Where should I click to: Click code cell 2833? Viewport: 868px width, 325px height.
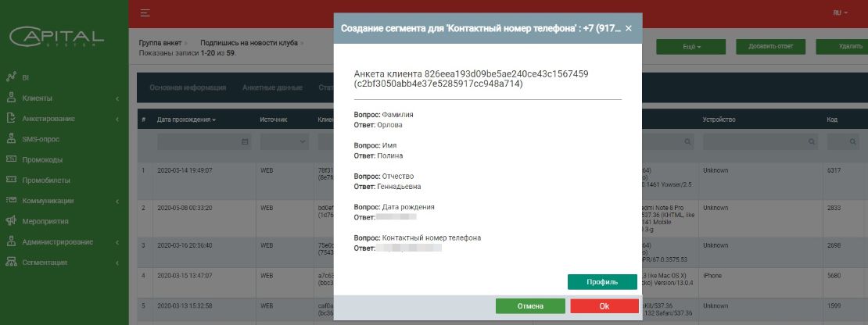[834, 209]
